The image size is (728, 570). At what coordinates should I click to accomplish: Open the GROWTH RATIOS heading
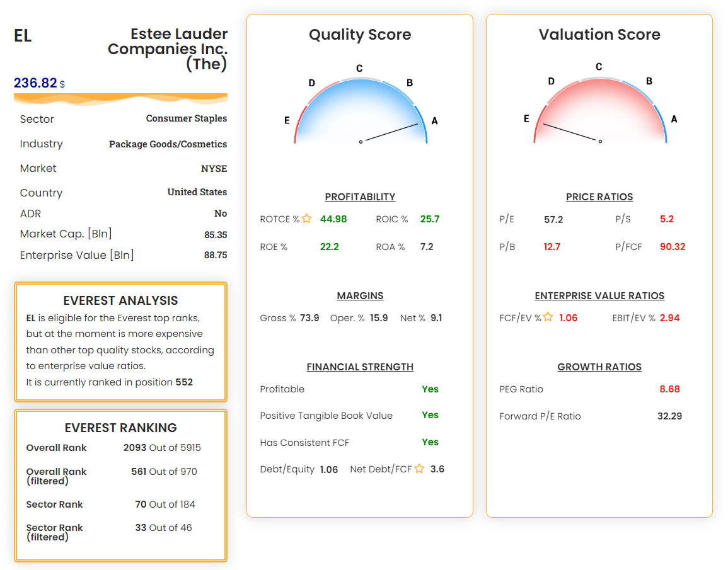coord(599,367)
